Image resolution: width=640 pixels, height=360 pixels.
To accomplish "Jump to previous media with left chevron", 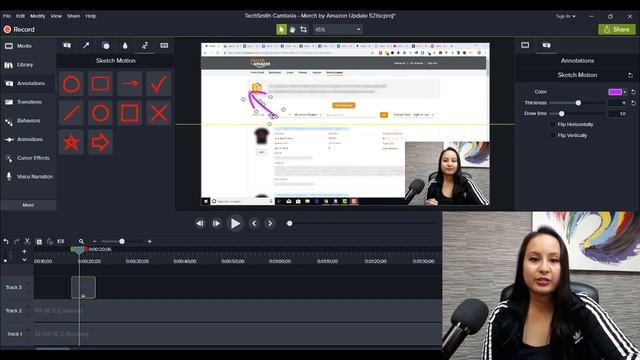I will point(254,223).
